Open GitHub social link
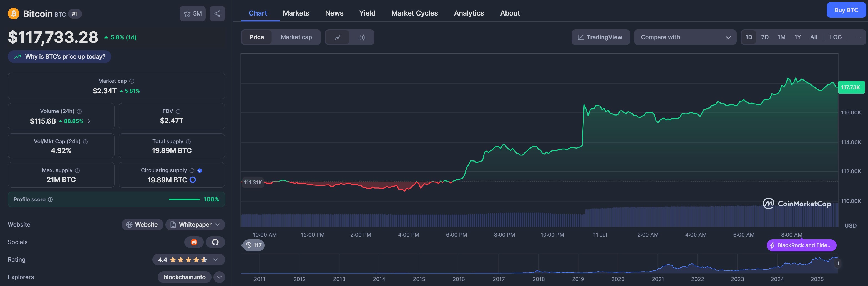Image resolution: width=868 pixels, height=286 pixels. (215, 242)
